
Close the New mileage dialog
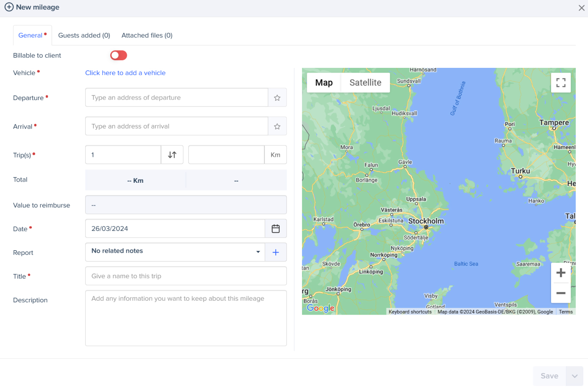pos(581,8)
